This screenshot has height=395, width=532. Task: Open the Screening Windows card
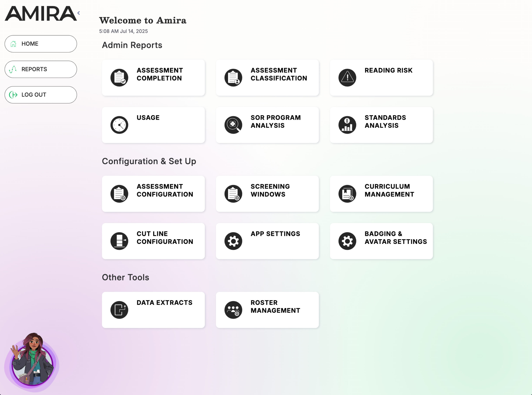tap(267, 194)
